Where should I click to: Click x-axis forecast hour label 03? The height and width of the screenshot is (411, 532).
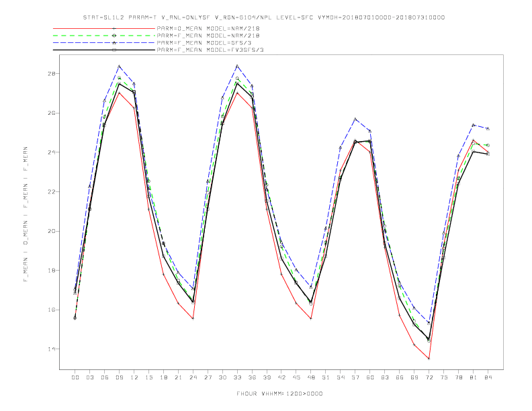pos(90,377)
